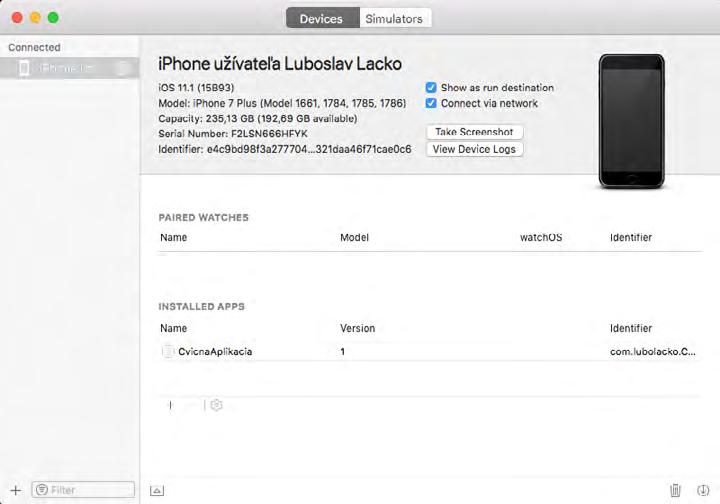Click the Version column header

[358, 329]
